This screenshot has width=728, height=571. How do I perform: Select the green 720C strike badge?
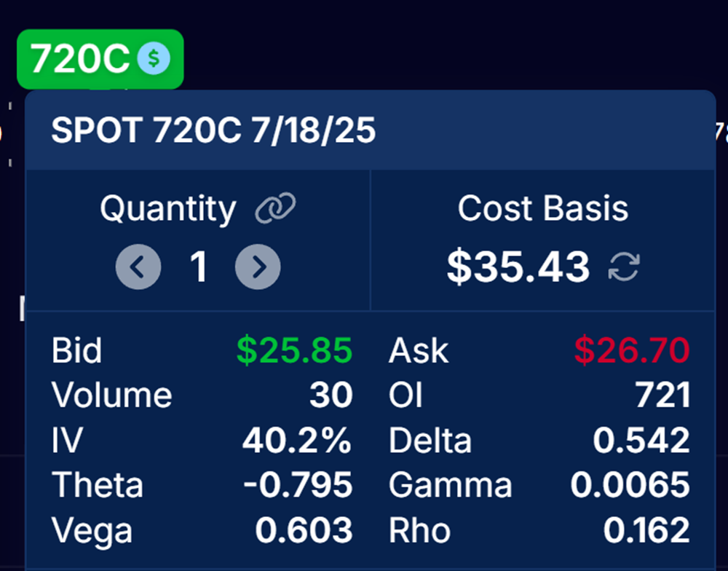[100, 59]
